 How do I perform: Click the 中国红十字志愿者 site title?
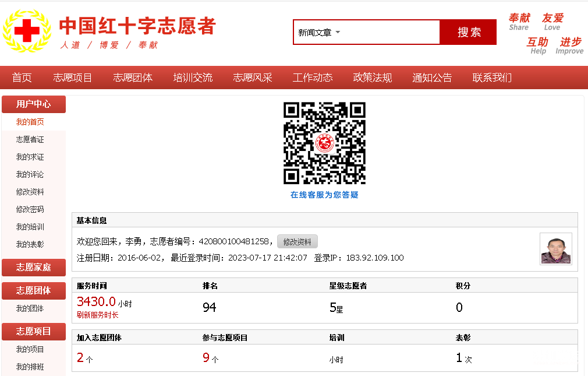click(137, 26)
